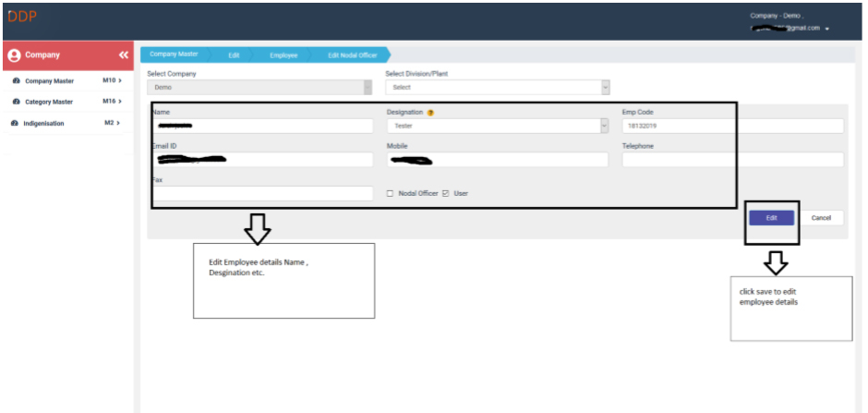The image size is (868, 413).
Task: Click the Company user avatar icon
Action: pos(14,55)
